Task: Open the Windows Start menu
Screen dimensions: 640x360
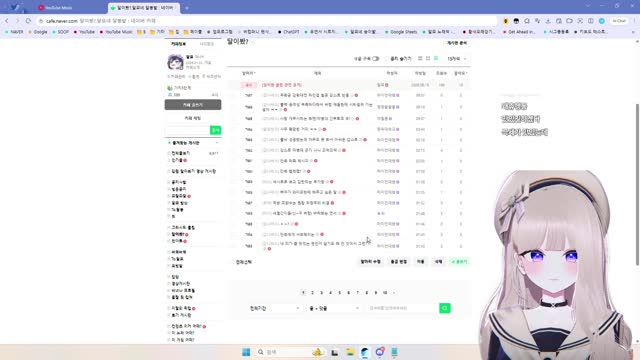Action: coord(246,352)
